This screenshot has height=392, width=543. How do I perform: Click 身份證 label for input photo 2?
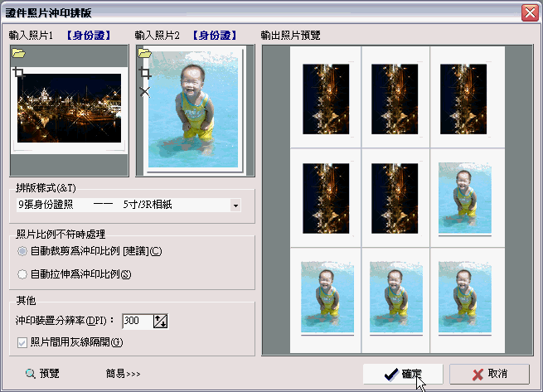click(x=215, y=36)
